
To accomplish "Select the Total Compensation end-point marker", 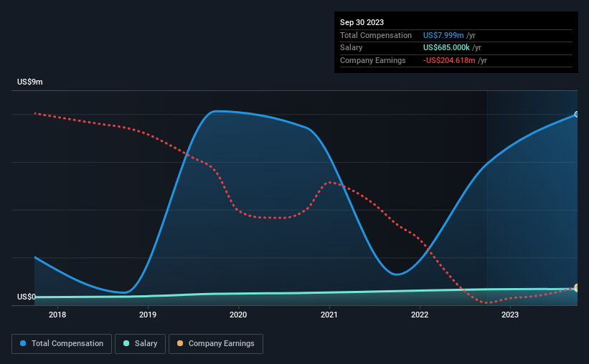I will [x=577, y=115].
